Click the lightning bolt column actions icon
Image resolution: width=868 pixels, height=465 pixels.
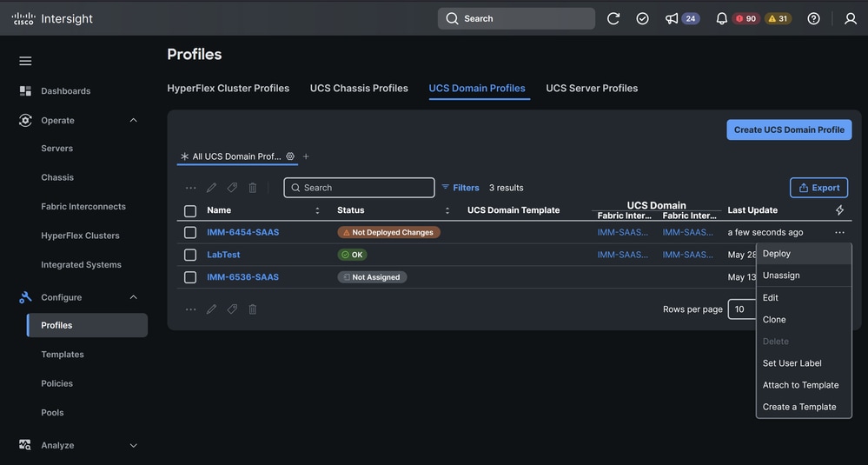(x=840, y=209)
